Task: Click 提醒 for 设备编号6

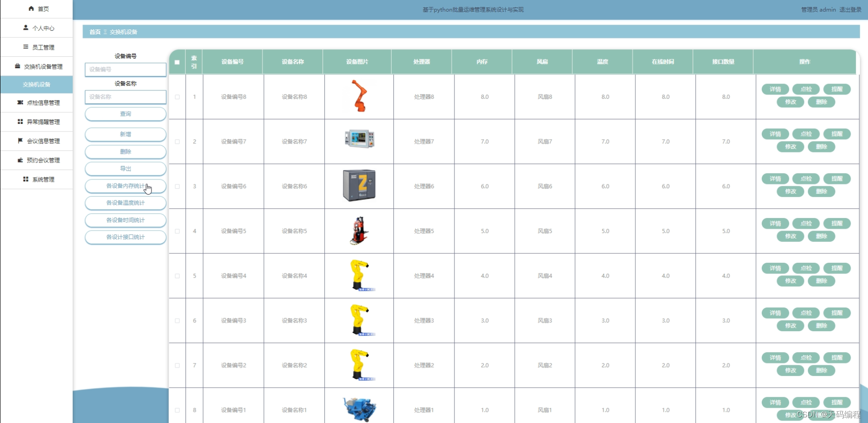Action: [x=837, y=178]
